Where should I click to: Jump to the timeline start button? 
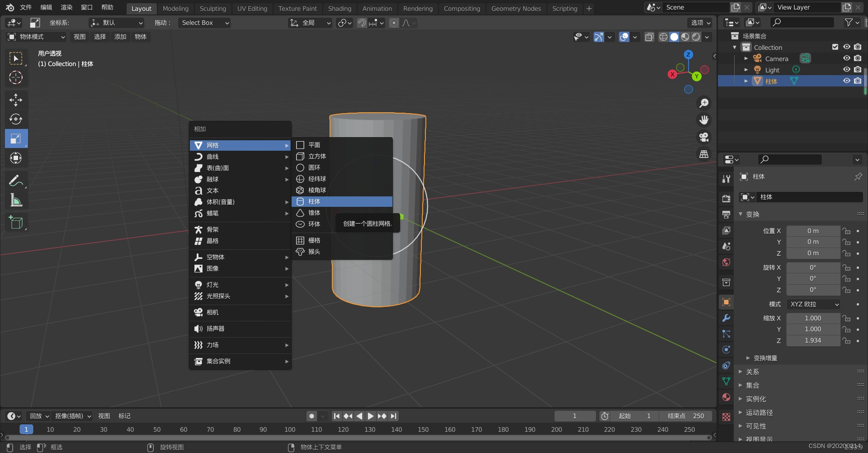point(336,416)
